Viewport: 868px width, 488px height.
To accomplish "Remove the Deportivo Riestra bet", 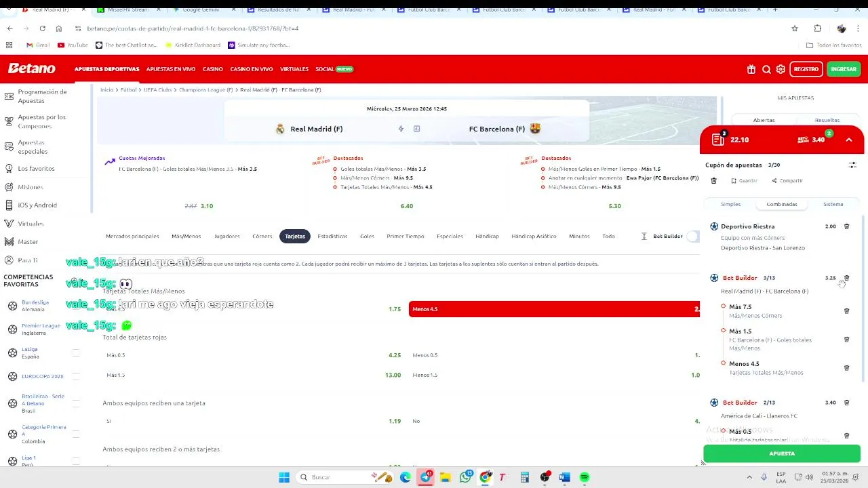I will pos(846,226).
